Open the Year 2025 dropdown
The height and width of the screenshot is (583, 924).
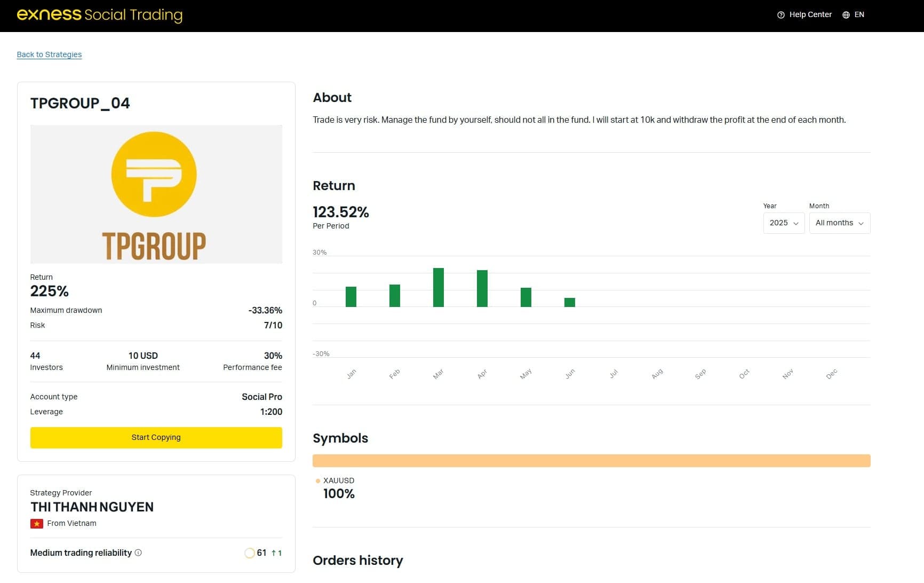(x=784, y=223)
